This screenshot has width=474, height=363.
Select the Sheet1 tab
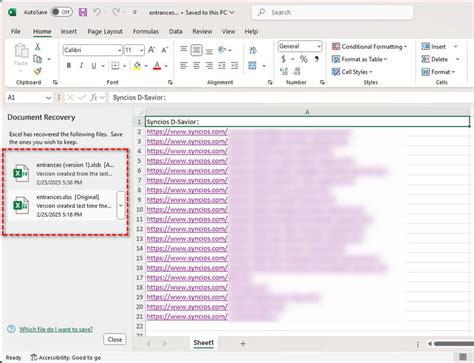click(203, 343)
